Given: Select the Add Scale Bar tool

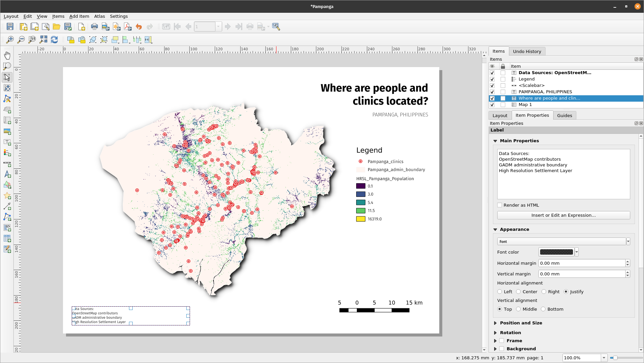Looking at the screenshot, I should pyautogui.click(x=7, y=164).
